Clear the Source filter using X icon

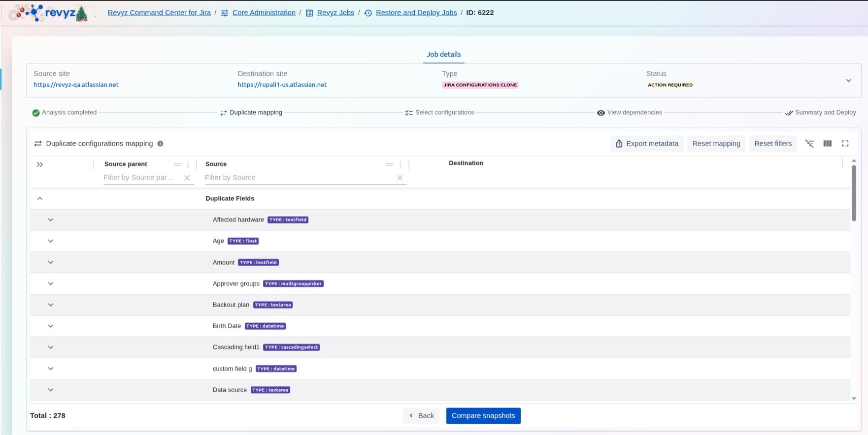[400, 178]
